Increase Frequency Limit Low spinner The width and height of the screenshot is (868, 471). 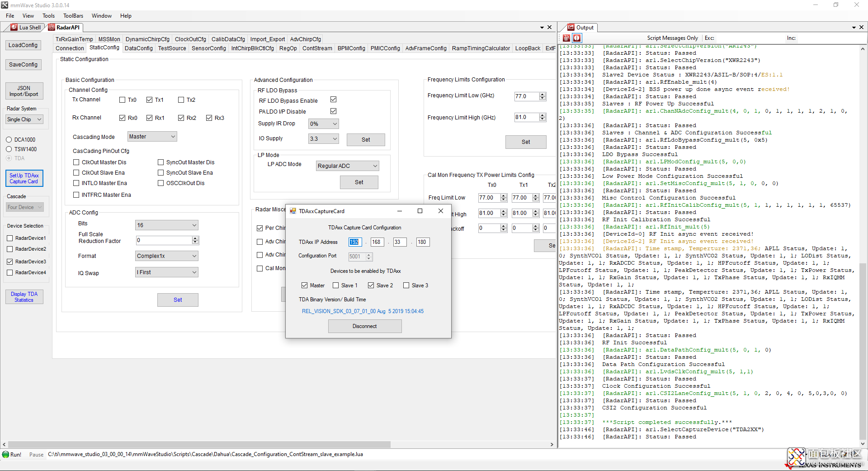542,95
